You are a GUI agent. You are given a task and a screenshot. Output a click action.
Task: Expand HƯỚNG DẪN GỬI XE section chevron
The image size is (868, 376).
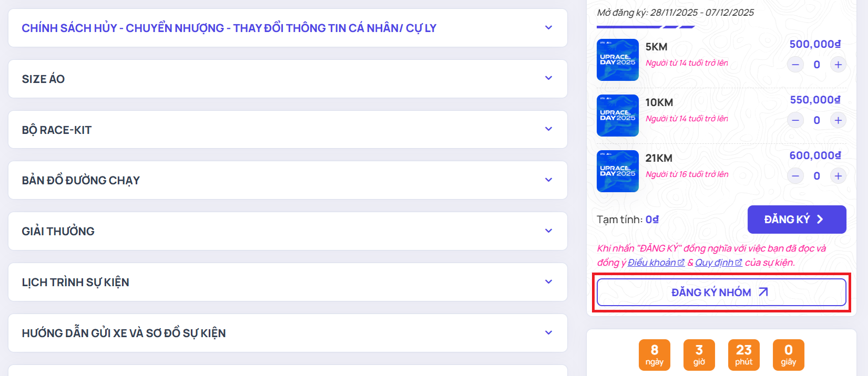point(548,333)
